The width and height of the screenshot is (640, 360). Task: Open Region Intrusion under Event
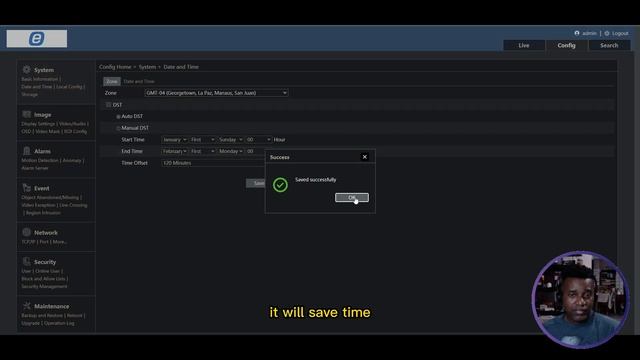click(x=43, y=213)
